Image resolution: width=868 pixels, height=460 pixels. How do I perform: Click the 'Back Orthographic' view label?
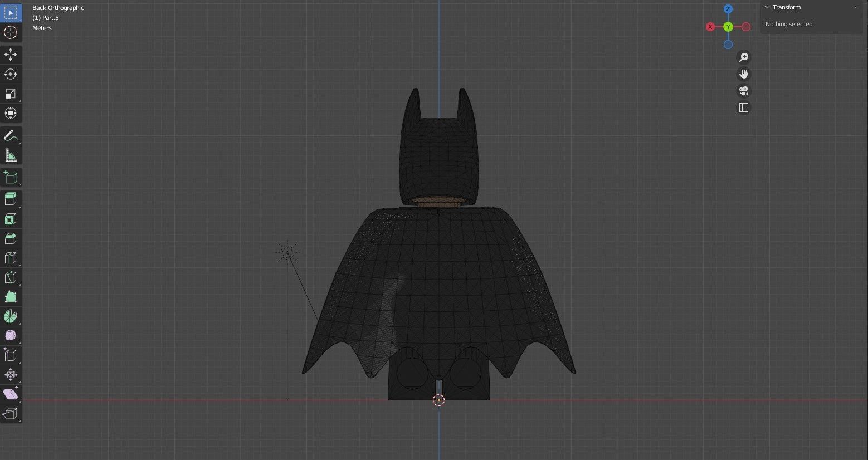click(x=58, y=8)
